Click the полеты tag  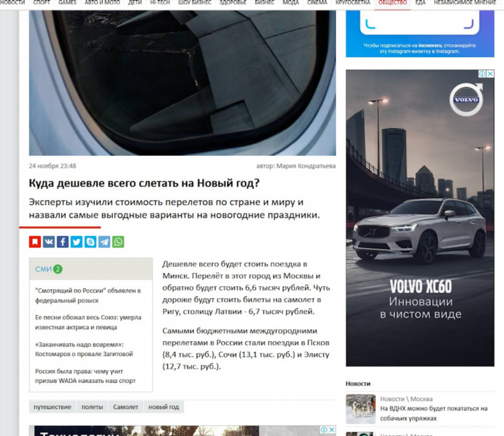pyautogui.click(x=92, y=406)
